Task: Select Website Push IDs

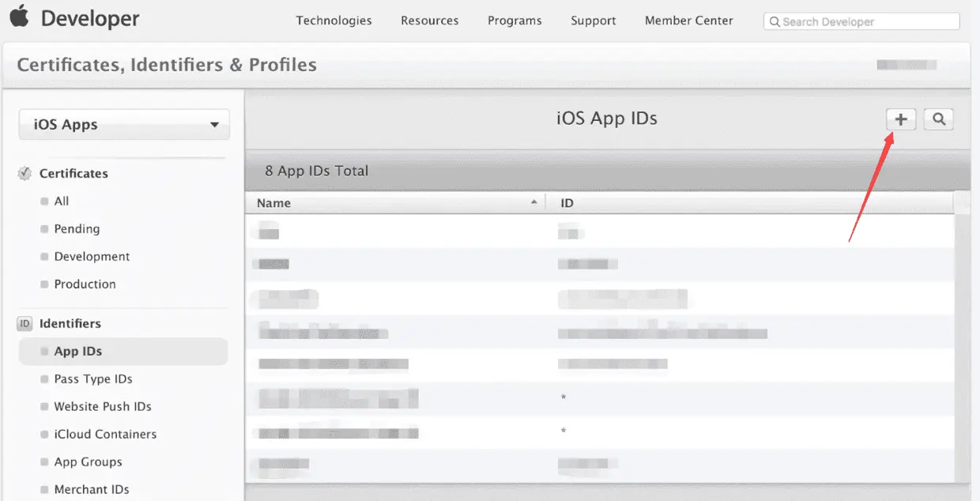Action: tap(103, 407)
